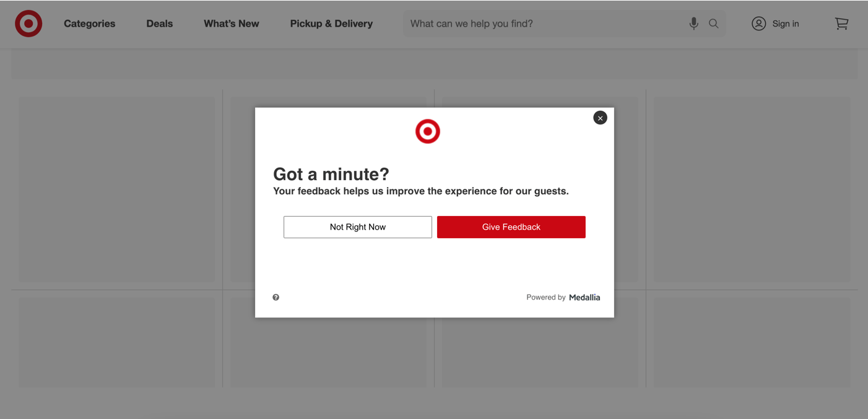Click the Powered by Medallia link
The image size is (868, 419).
tap(563, 297)
